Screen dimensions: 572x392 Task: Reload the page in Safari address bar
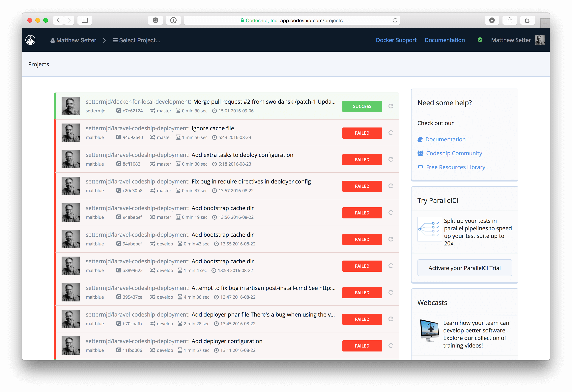pyautogui.click(x=395, y=20)
